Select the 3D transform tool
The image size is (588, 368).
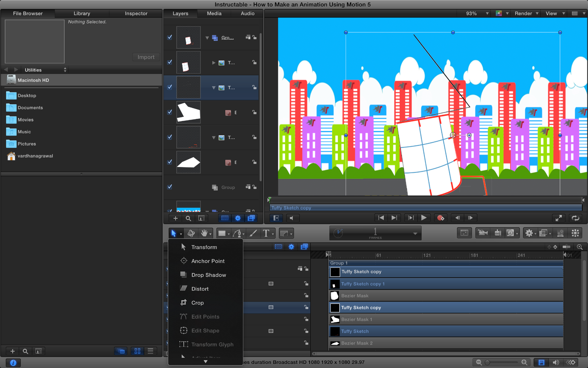coord(191,233)
